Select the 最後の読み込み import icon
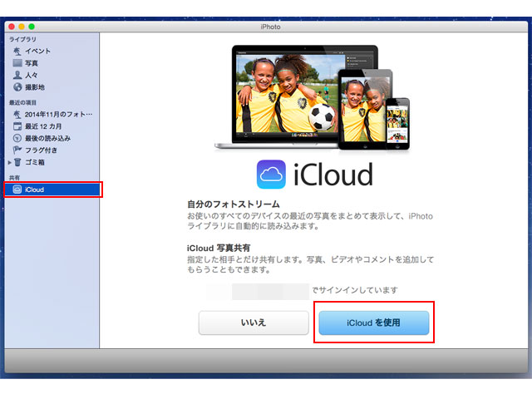This screenshot has height=399, width=532. coord(17,138)
